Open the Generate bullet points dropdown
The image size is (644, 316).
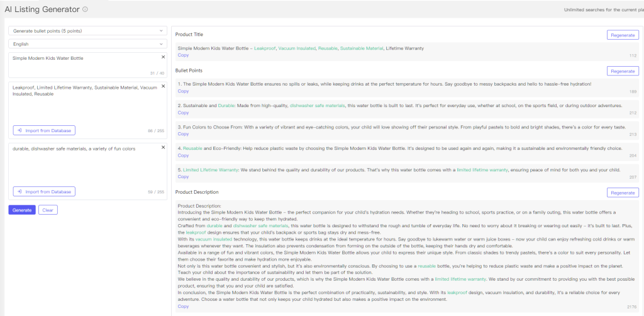point(88,31)
